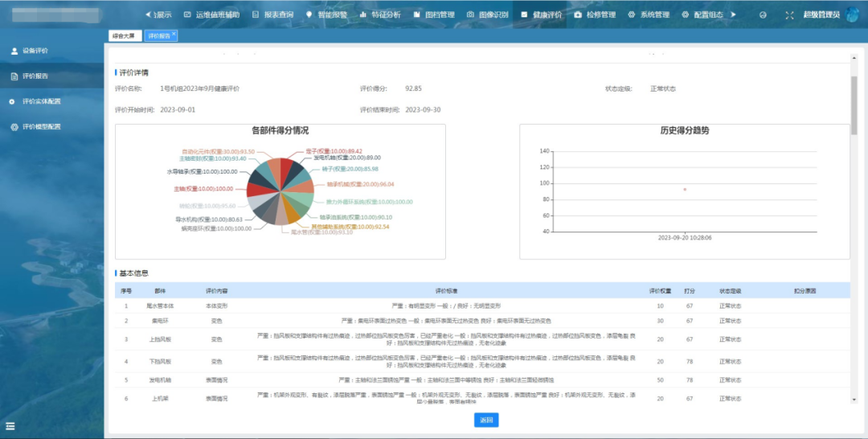Close the 评价报告 tab
The image size is (868, 439).
pyautogui.click(x=174, y=35)
